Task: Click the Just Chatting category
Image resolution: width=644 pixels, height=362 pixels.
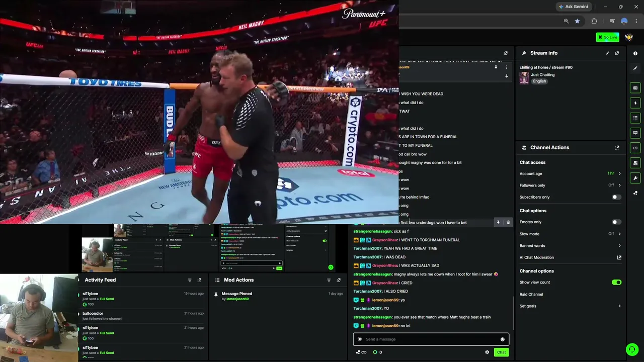Action: 543,75
